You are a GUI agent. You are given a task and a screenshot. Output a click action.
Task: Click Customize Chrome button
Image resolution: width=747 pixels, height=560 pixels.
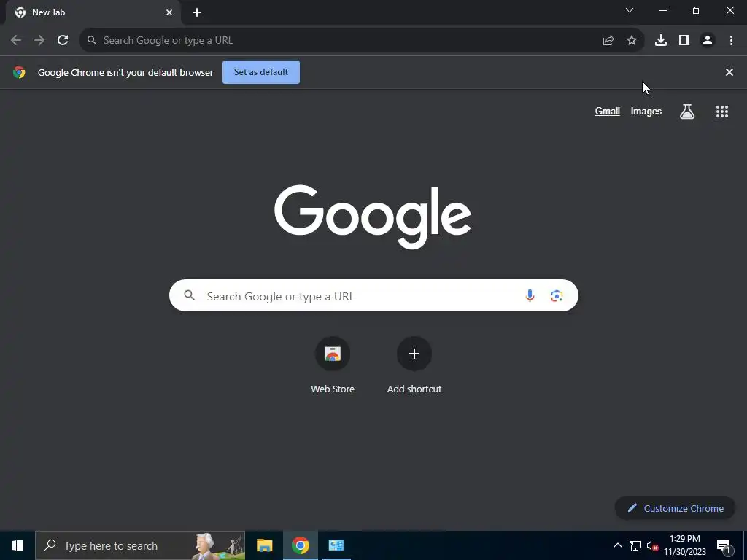pos(675,508)
